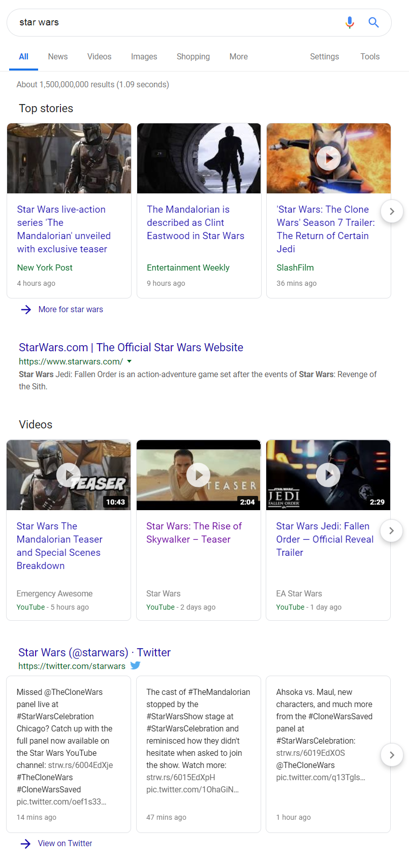Click the Twitter bird icon beside the URL
This screenshot has width=409, height=868.
click(x=135, y=665)
